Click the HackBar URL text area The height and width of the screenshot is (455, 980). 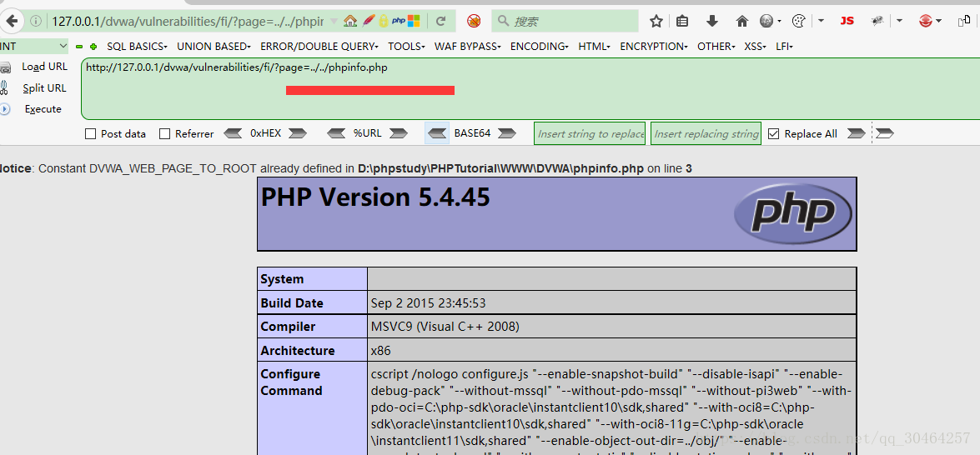tap(530, 88)
